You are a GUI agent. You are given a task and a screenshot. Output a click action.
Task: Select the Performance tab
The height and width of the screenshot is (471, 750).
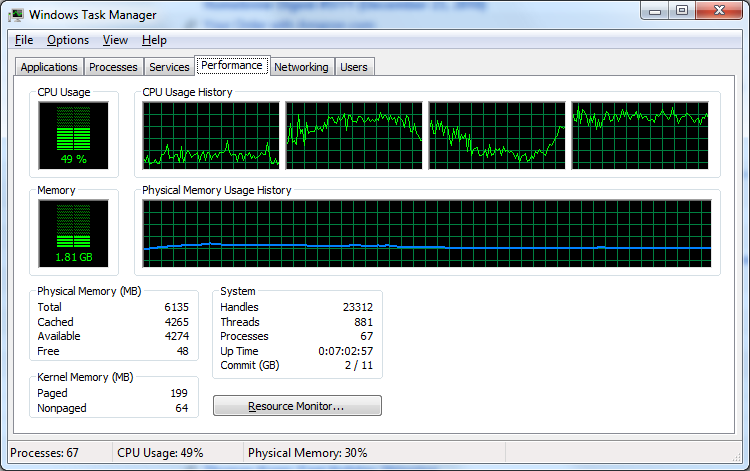(x=231, y=65)
